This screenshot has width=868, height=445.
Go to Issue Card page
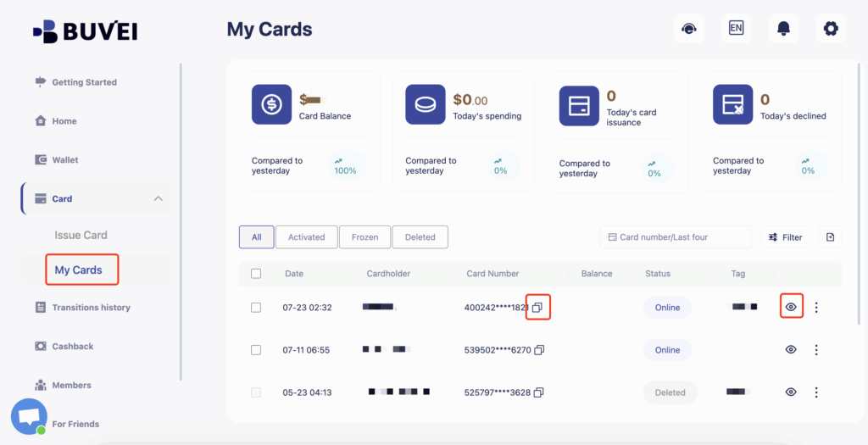[81, 235]
